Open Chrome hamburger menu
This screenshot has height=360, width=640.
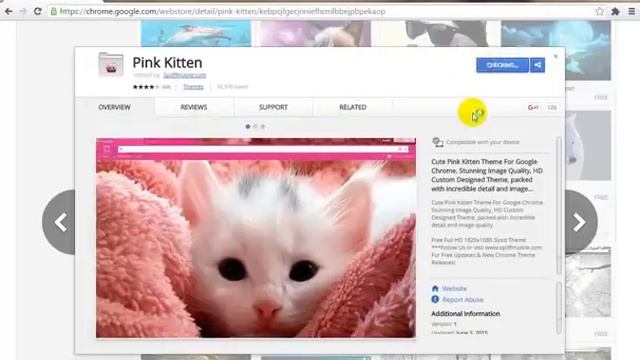tap(631, 11)
